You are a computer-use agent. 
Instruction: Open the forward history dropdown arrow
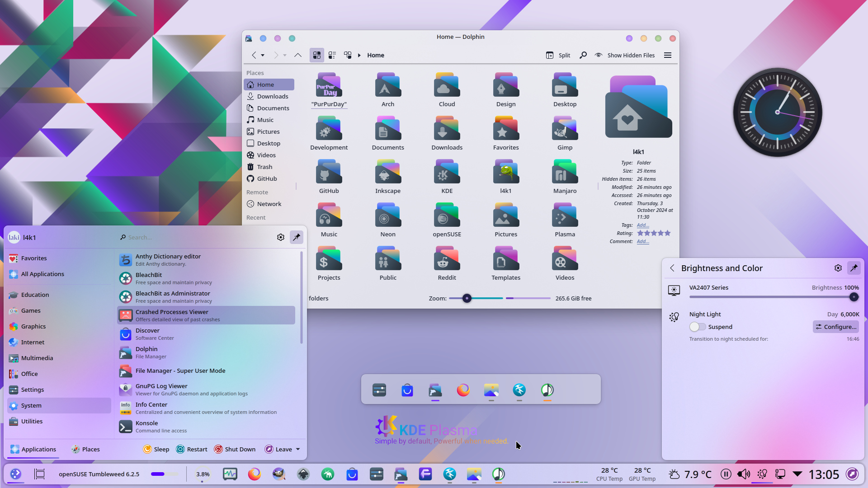[285, 55]
